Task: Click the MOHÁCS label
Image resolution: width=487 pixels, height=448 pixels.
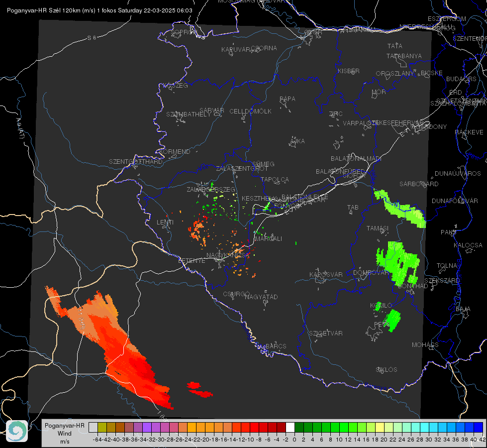Action: coord(425,345)
